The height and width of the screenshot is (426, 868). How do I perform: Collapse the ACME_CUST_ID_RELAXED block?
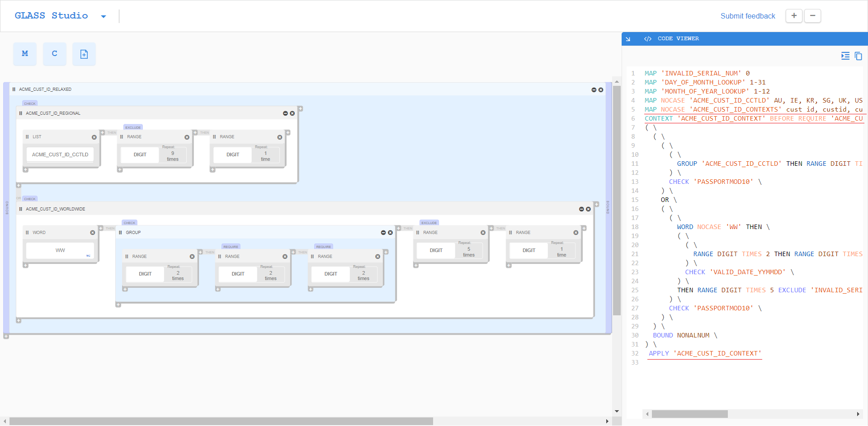coord(594,90)
